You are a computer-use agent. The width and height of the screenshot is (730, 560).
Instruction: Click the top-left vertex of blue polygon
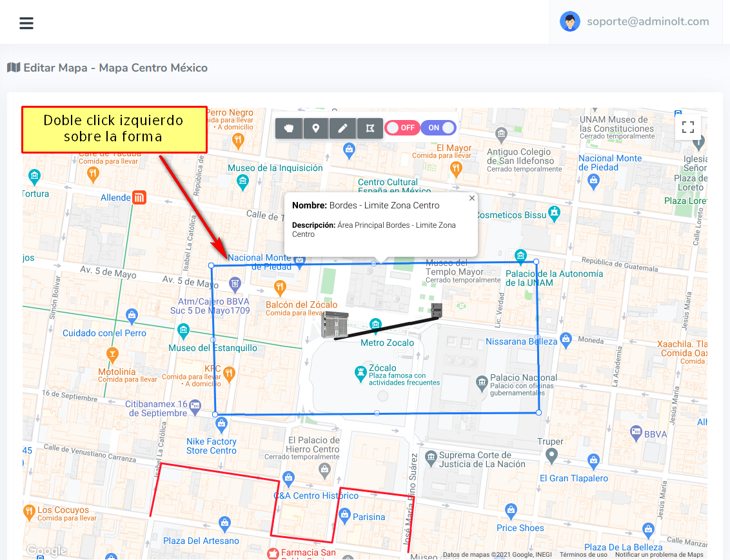coord(212,265)
